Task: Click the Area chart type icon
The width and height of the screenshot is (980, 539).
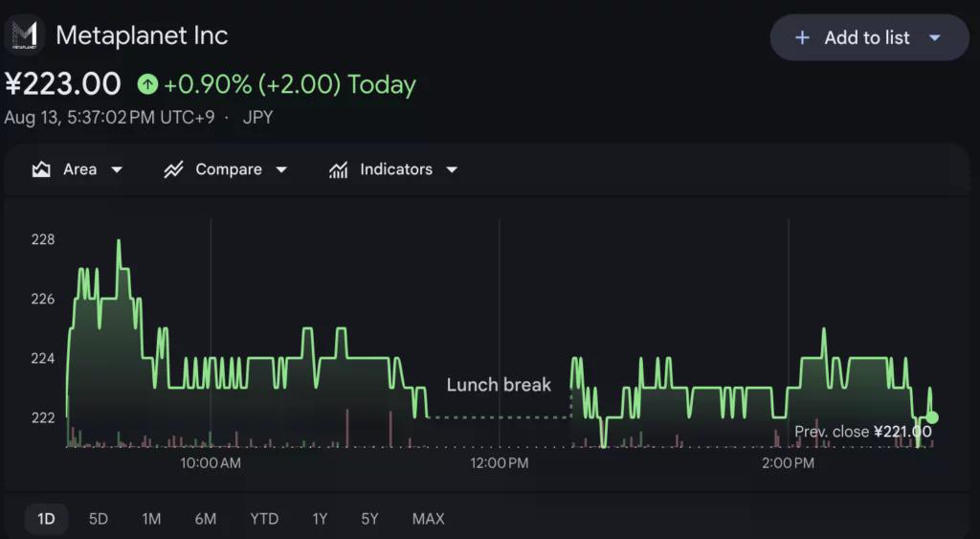Action: 41,169
